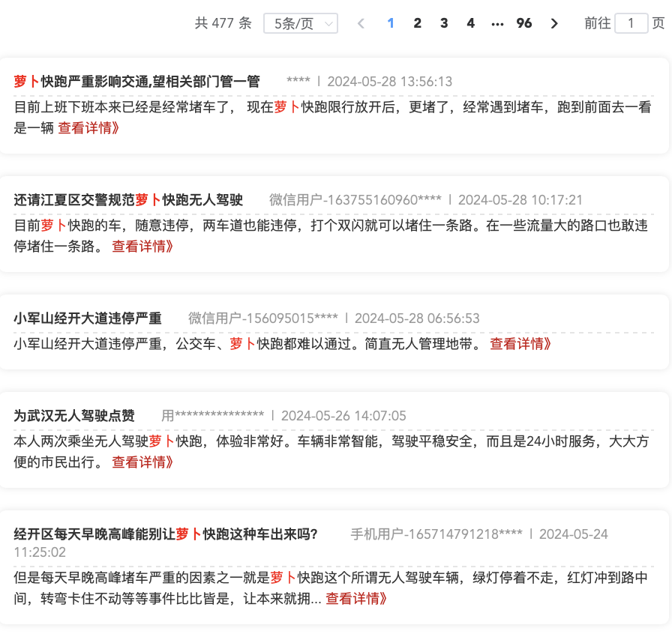Open the 5条/页 page size dropdown
Screen dimensions: 672x634
point(301,23)
